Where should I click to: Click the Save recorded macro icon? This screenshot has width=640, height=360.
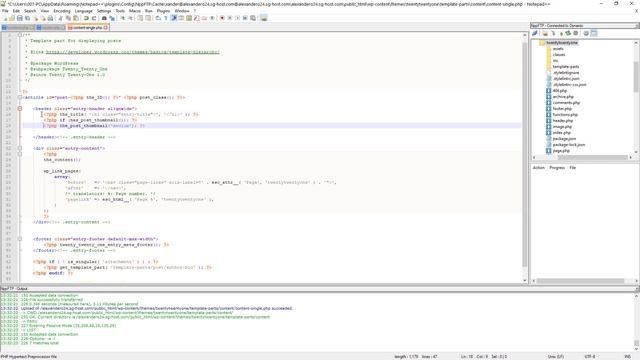pyautogui.click(x=253, y=18)
